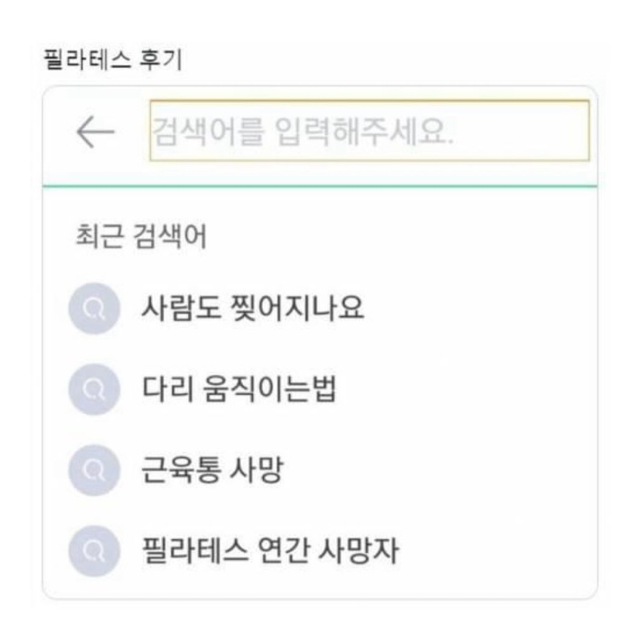Click the word 다리 in the second suggestion
The height and width of the screenshot is (644, 644).
pos(159,390)
